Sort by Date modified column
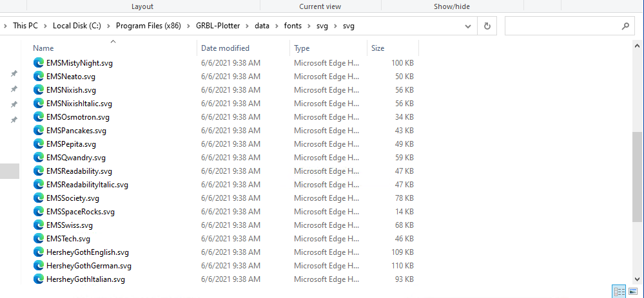 coord(225,48)
